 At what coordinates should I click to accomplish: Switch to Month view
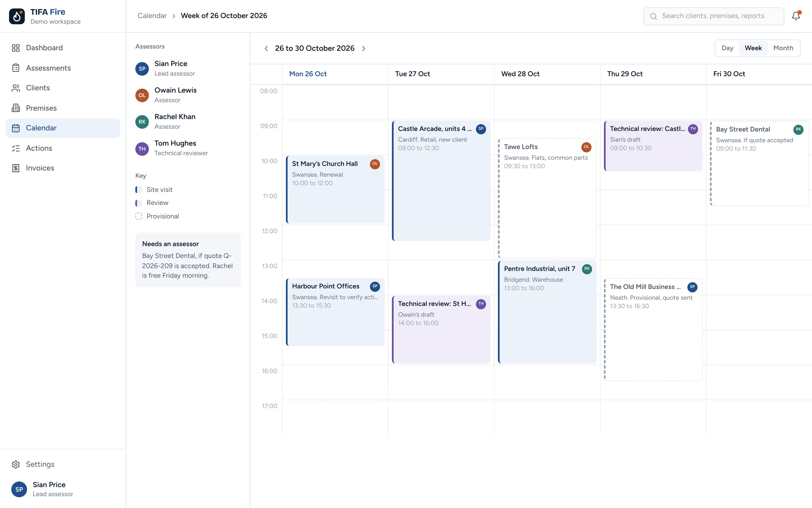pos(783,48)
